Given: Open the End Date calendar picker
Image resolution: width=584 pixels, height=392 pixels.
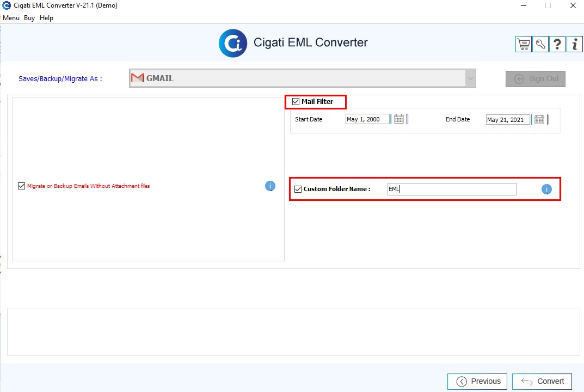Looking at the screenshot, I should tap(539, 120).
